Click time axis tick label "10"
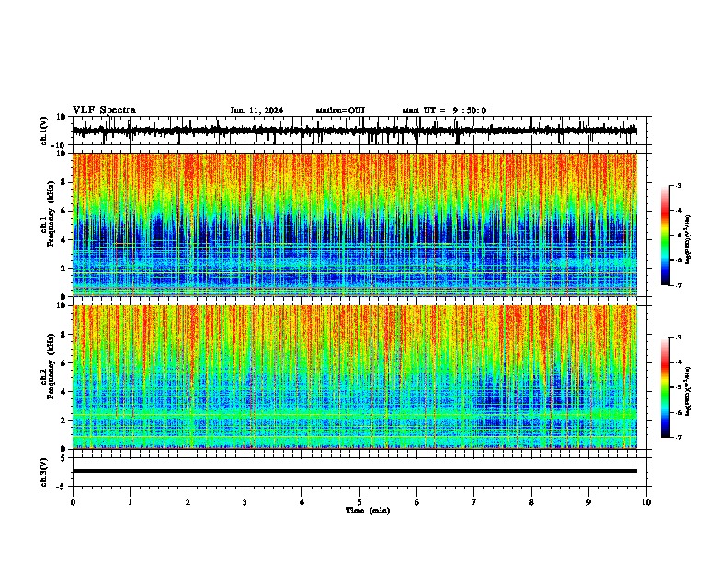 point(646,502)
